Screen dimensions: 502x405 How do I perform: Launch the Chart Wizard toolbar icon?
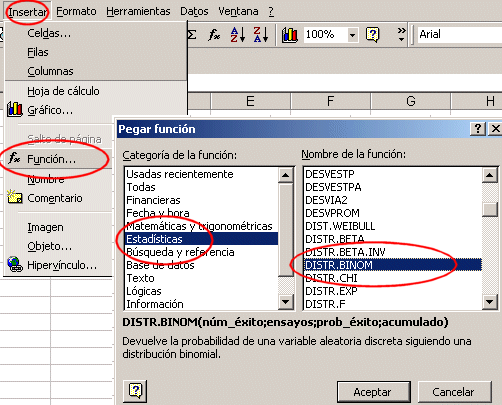pyautogui.click(x=290, y=35)
